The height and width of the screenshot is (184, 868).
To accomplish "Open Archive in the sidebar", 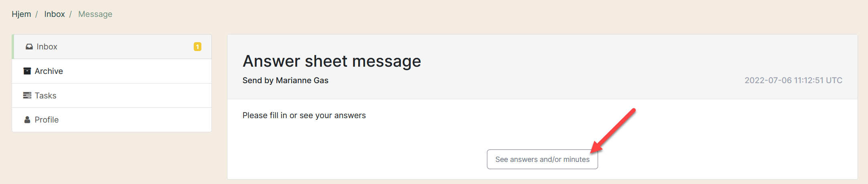I will coord(49,71).
